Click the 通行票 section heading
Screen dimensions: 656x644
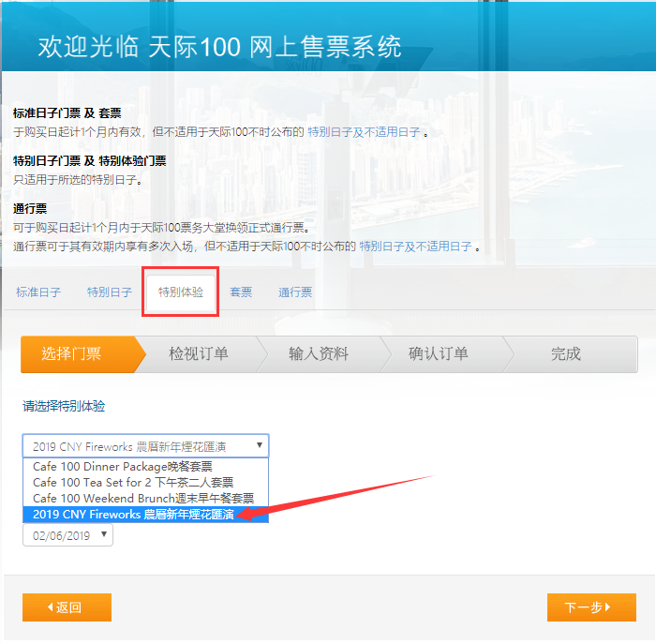click(x=30, y=208)
